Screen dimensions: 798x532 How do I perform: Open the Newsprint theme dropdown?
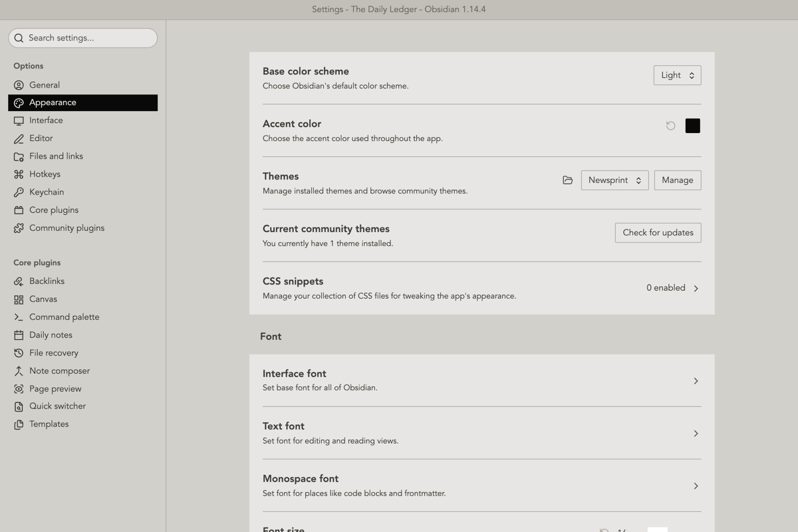tap(614, 180)
